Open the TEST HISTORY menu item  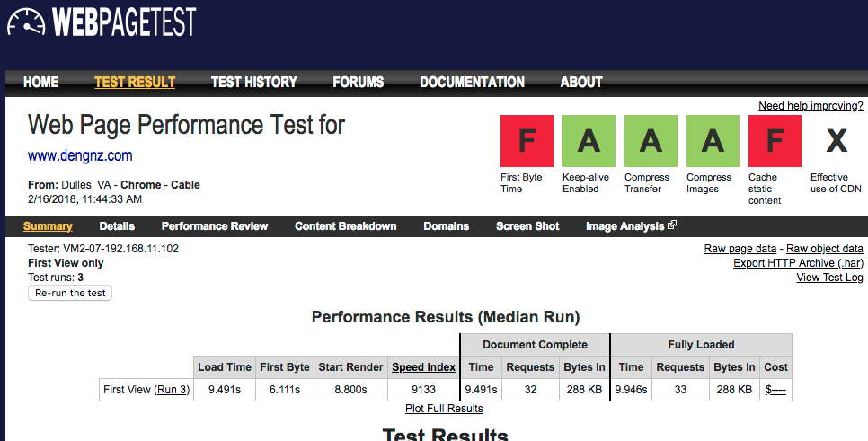254,82
